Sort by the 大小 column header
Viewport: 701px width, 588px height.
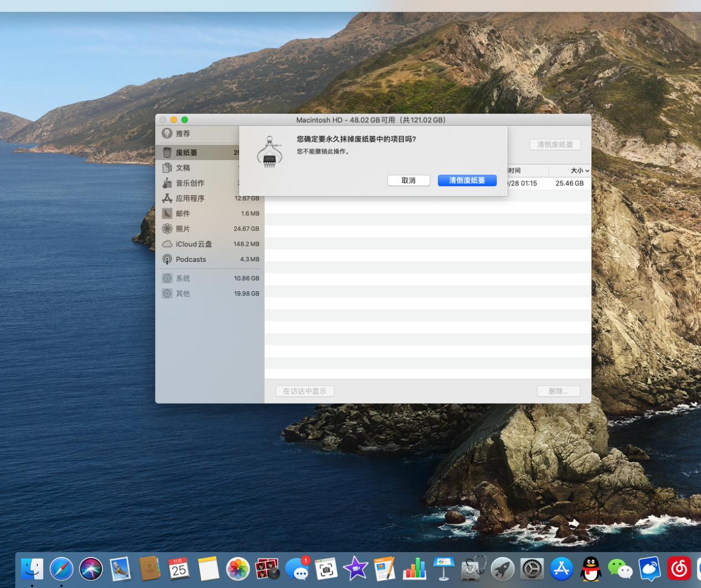coord(579,171)
